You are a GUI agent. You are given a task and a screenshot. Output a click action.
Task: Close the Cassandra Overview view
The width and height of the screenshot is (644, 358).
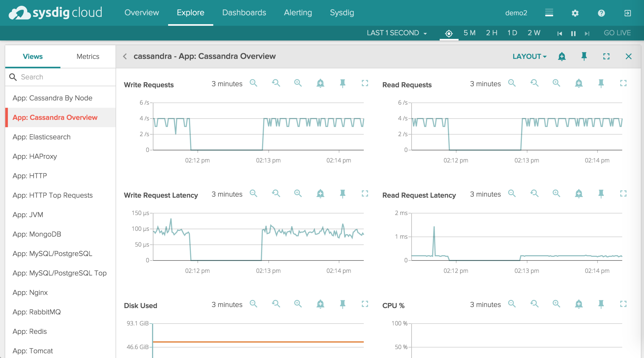(628, 56)
